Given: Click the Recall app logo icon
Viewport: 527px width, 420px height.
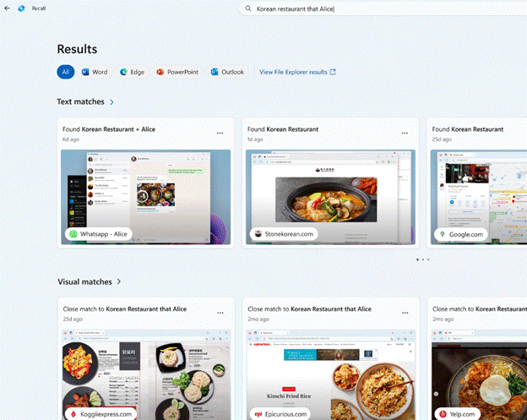Looking at the screenshot, I should coord(21,8).
